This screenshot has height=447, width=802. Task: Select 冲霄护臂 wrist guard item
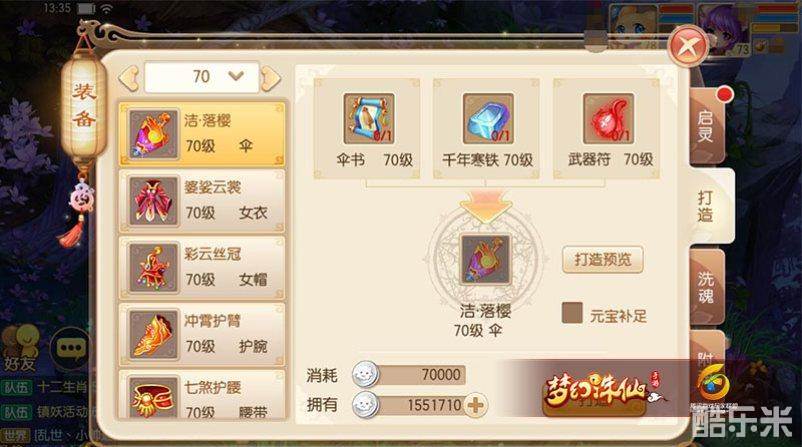click(x=202, y=334)
